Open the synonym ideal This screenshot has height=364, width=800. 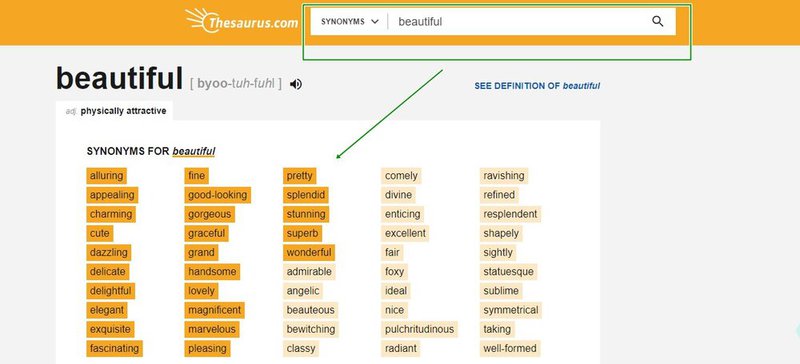(x=396, y=291)
